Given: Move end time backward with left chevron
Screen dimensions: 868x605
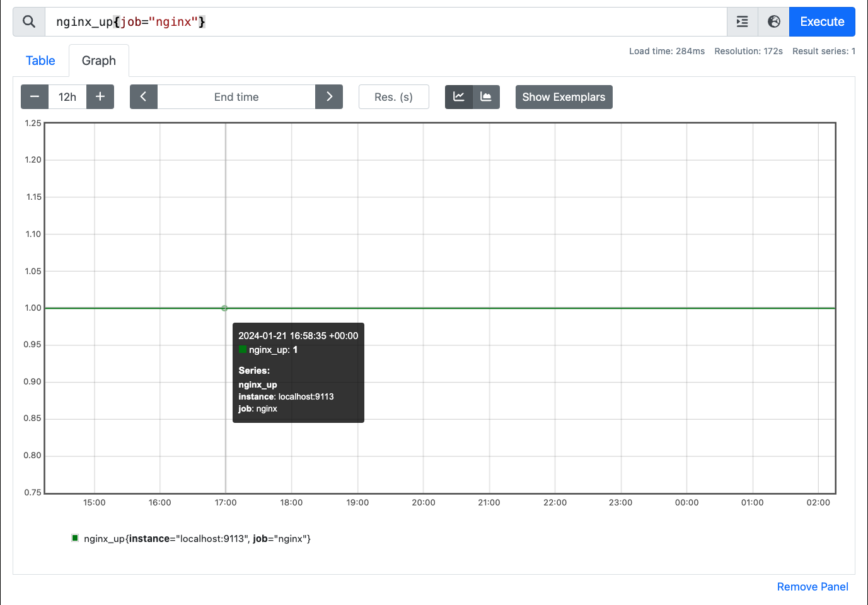Looking at the screenshot, I should (144, 97).
